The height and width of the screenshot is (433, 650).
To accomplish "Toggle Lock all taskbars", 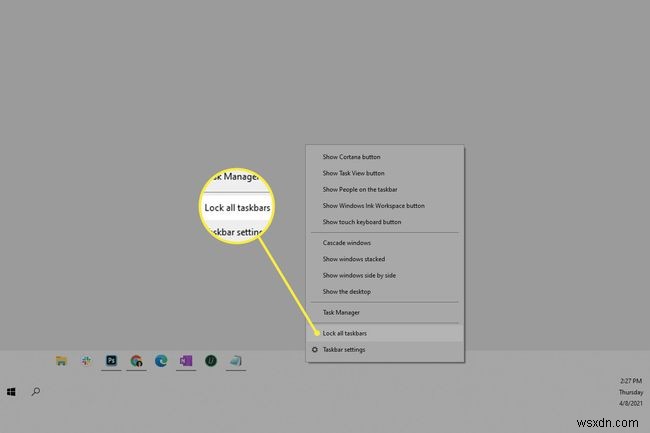I will coord(385,333).
